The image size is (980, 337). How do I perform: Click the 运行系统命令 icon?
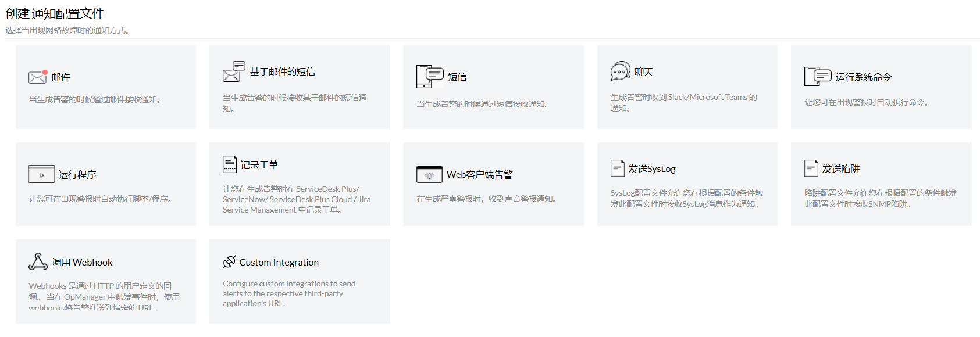(x=818, y=77)
